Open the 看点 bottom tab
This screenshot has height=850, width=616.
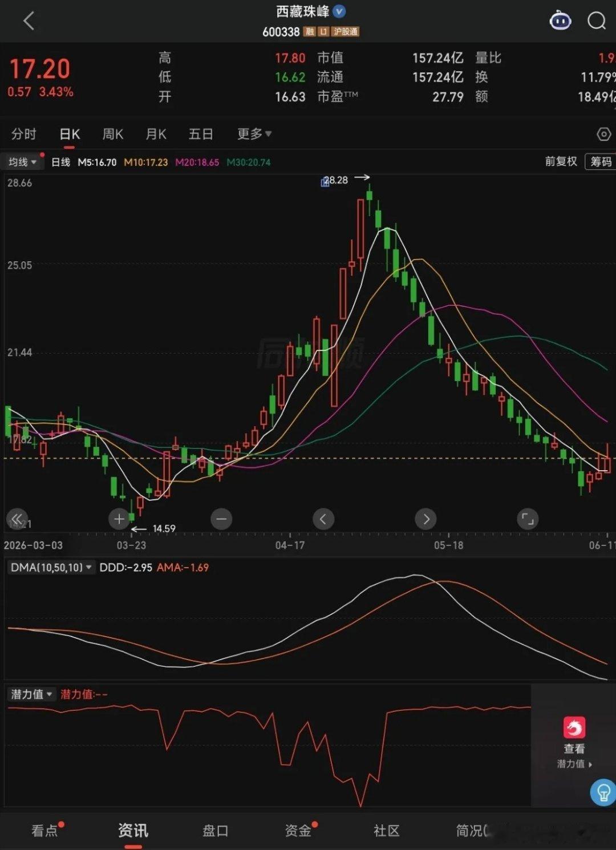point(45,831)
